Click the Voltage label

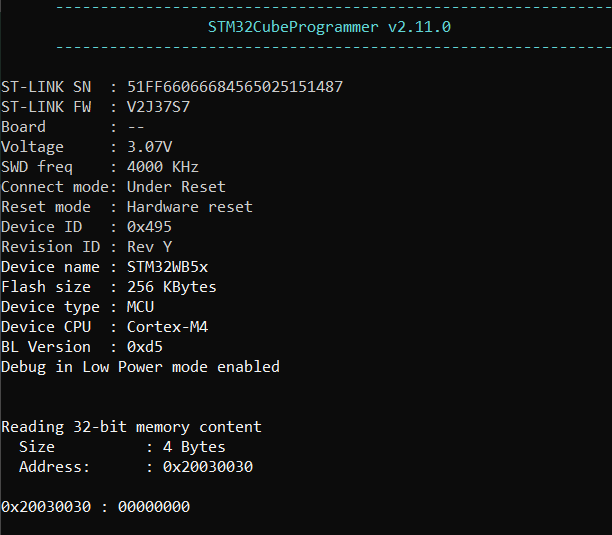(x=32, y=147)
